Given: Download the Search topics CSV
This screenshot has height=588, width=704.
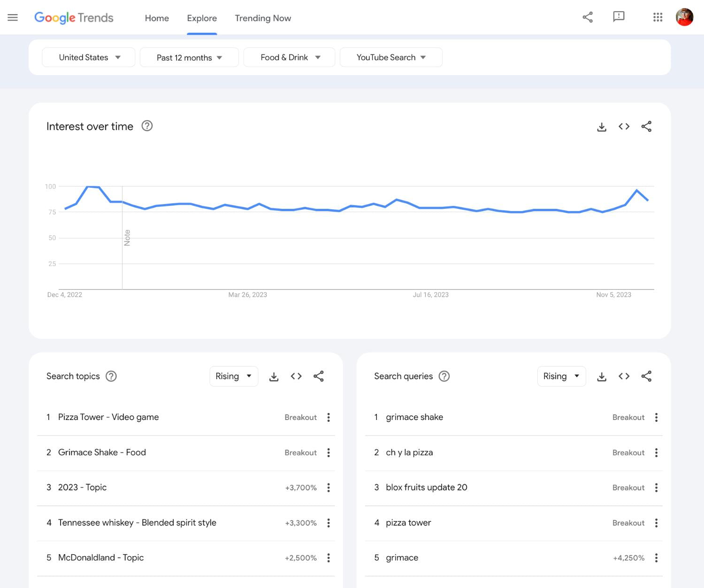Looking at the screenshot, I should (x=274, y=376).
